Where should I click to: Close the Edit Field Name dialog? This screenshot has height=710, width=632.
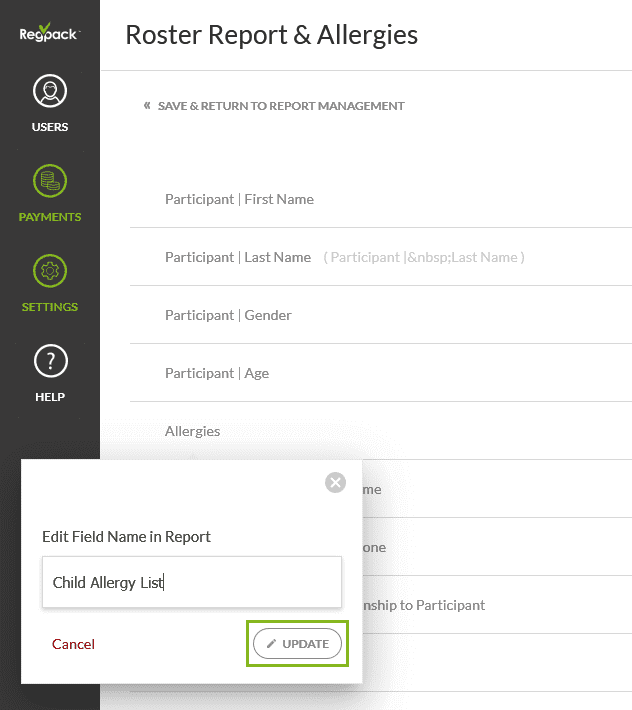coord(336,483)
